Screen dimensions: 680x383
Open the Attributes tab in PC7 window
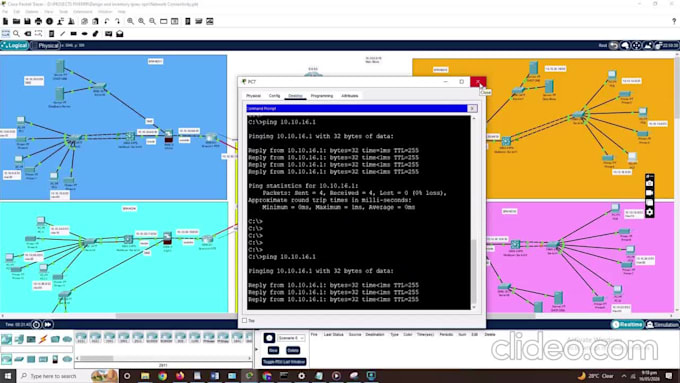click(350, 95)
